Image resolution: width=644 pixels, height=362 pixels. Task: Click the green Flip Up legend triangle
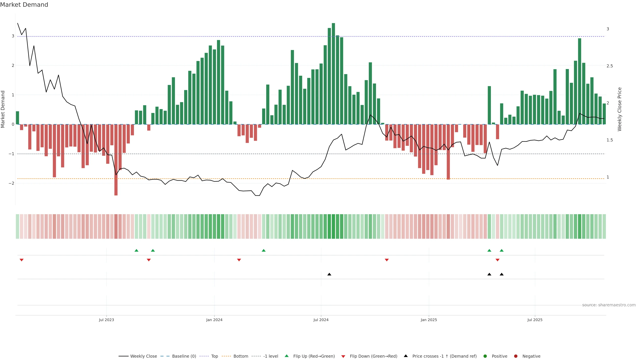286,356
